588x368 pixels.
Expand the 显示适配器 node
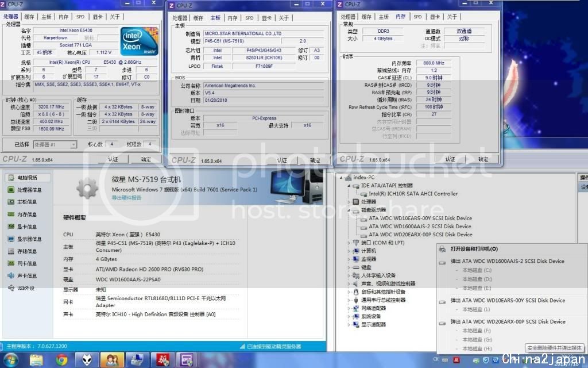coord(349,324)
